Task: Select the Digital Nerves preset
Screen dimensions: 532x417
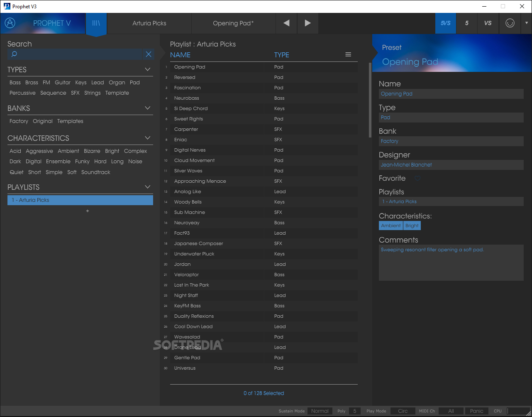Action: (x=264, y=150)
